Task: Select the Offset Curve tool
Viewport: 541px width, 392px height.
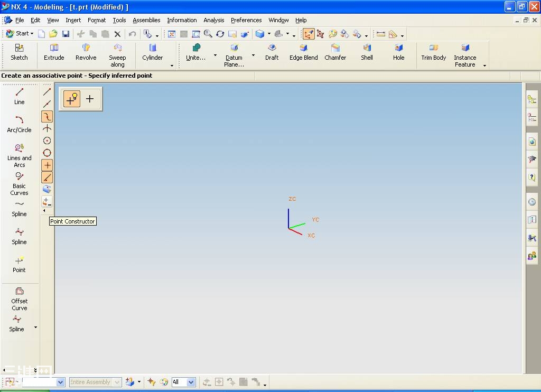Action: click(x=20, y=299)
